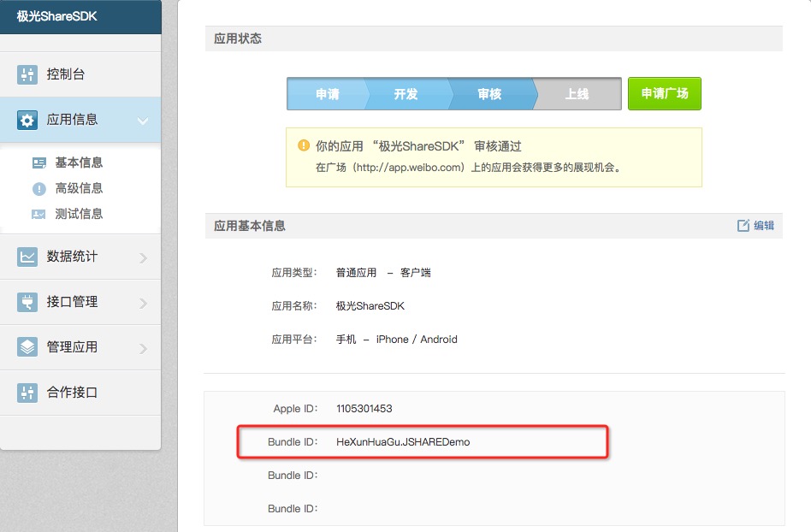
Task: Expand the 管理应用 arrow
Action: (143, 348)
